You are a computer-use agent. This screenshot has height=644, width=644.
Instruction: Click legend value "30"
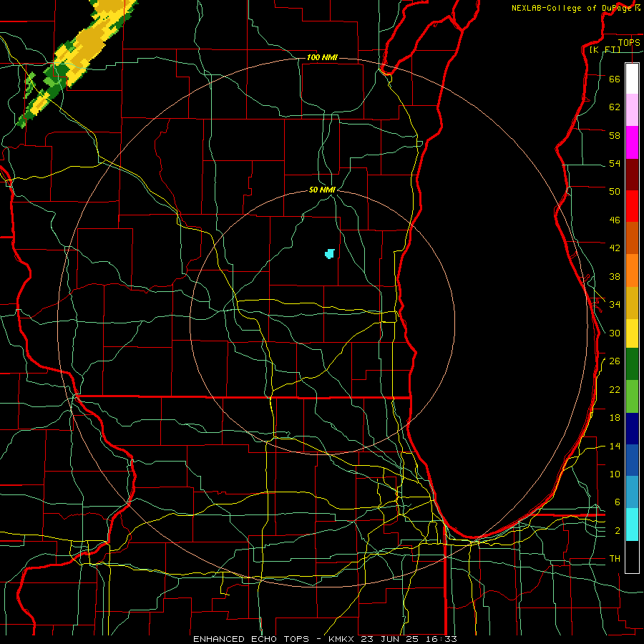[615, 333]
